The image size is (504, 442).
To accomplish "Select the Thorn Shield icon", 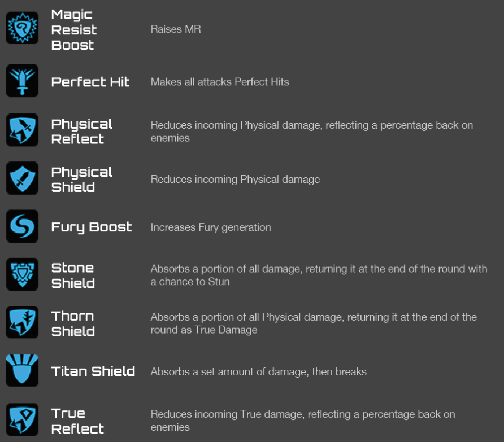I will point(22,322).
